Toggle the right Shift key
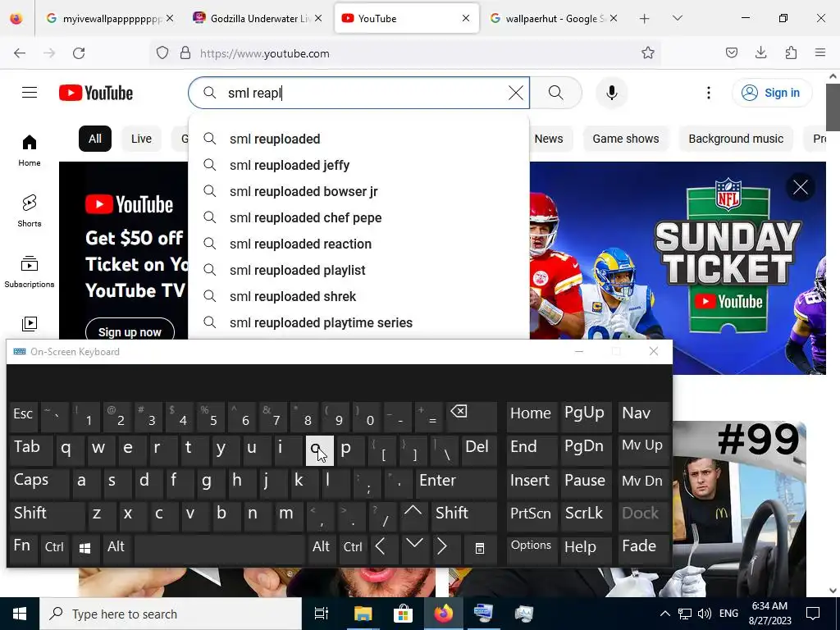840x630 pixels. 465,515
